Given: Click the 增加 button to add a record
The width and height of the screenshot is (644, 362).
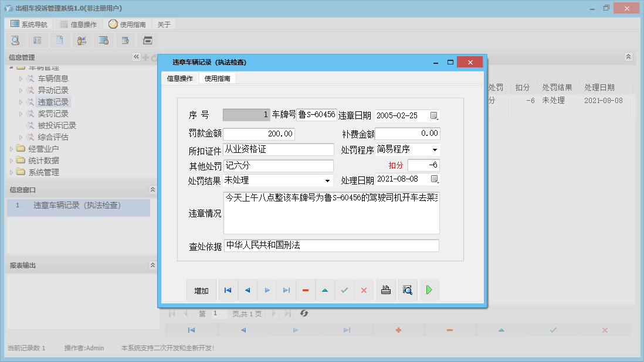Looking at the screenshot, I should click(202, 290).
